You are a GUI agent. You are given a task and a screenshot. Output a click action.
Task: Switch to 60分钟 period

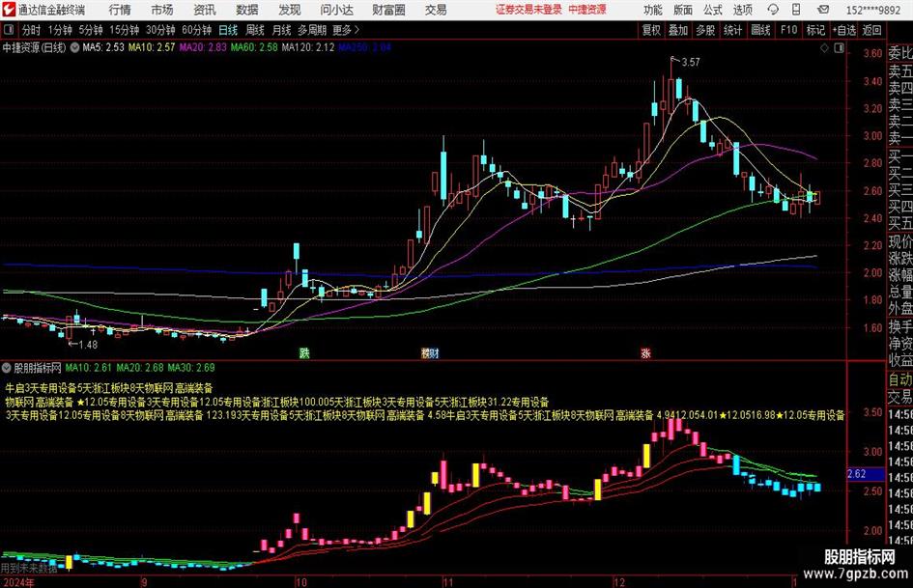pos(196,30)
